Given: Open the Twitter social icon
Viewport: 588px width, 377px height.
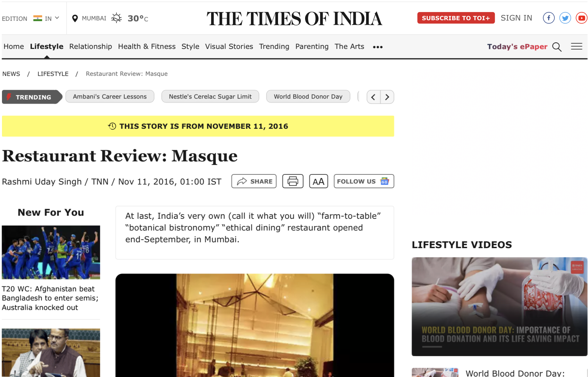Looking at the screenshot, I should pos(565,18).
